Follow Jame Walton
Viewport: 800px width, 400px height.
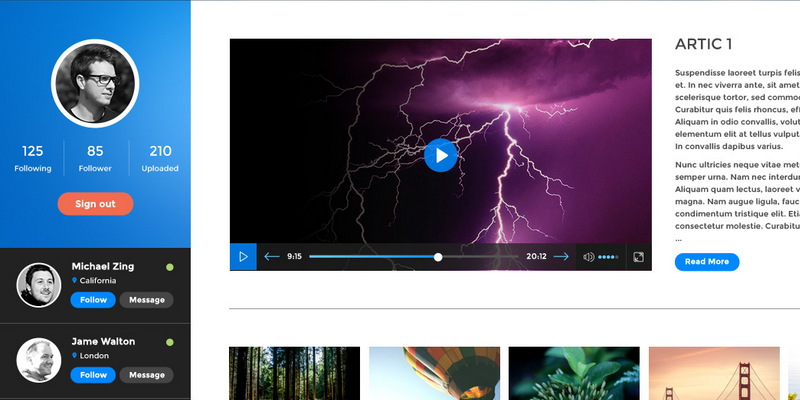coord(93,375)
